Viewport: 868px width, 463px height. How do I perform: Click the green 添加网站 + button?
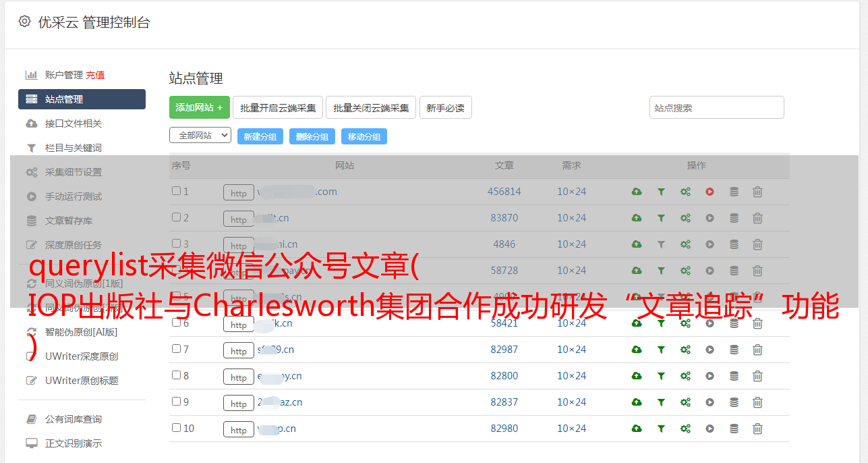click(x=200, y=107)
